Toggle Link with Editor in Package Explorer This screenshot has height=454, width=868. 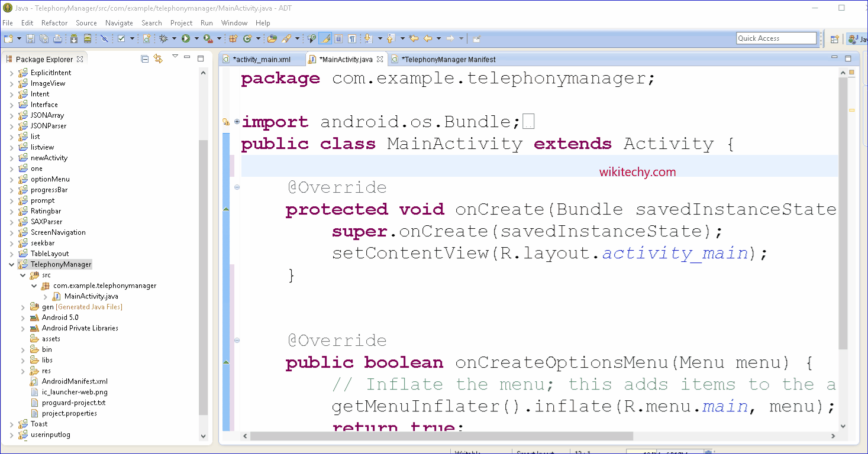pos(158,59)
